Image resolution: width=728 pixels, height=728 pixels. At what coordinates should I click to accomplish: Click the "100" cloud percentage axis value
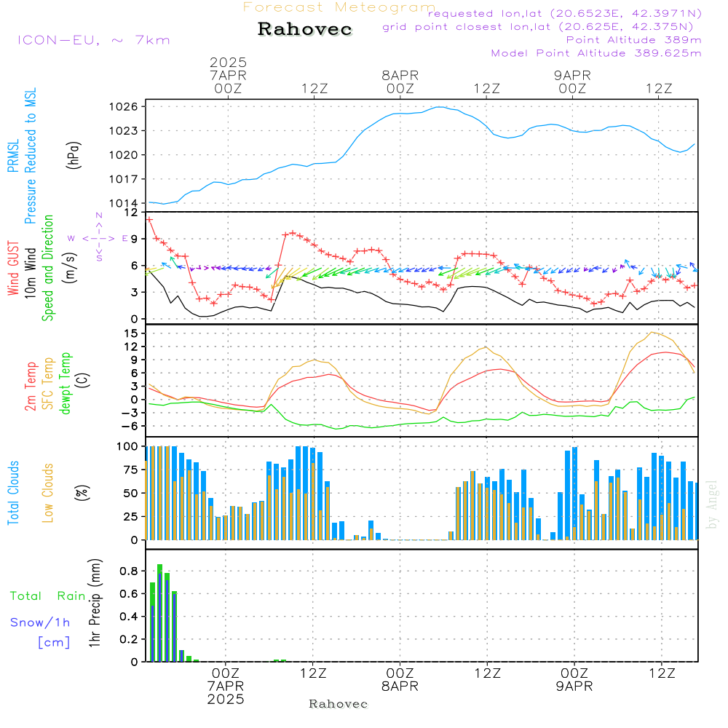(127, 447)
